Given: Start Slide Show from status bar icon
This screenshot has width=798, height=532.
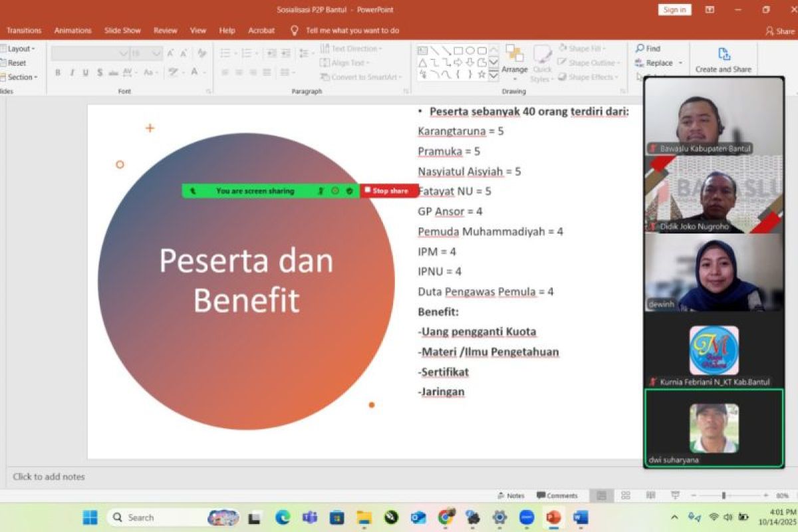Looking at the screenshot, I should (x=674, y=495).
